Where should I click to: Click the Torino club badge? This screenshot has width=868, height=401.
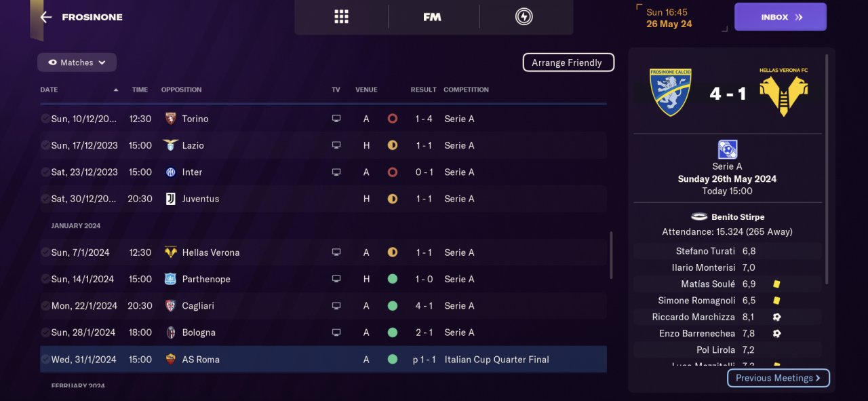point(170,119)
